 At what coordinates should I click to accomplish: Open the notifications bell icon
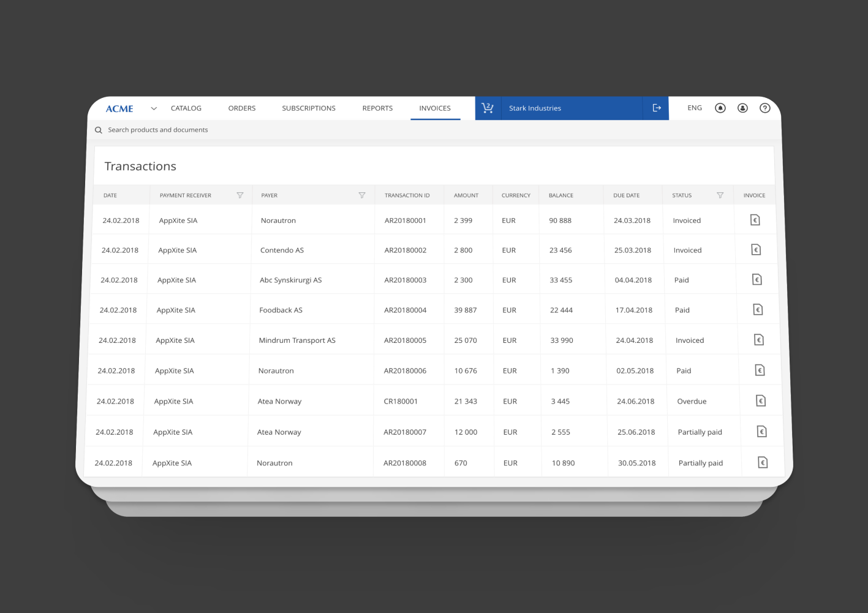[x=720, y=108]
